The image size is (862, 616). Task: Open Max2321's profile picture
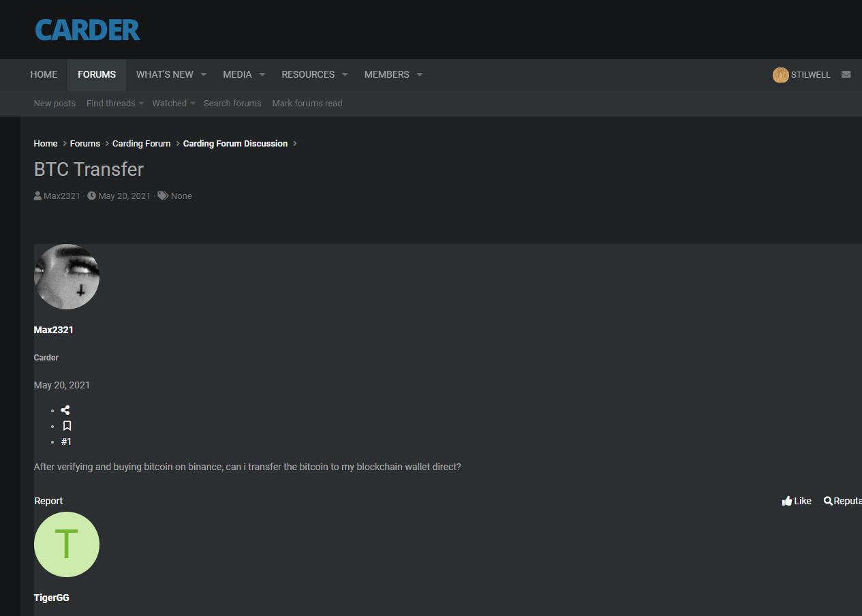(x=67, y=277)
